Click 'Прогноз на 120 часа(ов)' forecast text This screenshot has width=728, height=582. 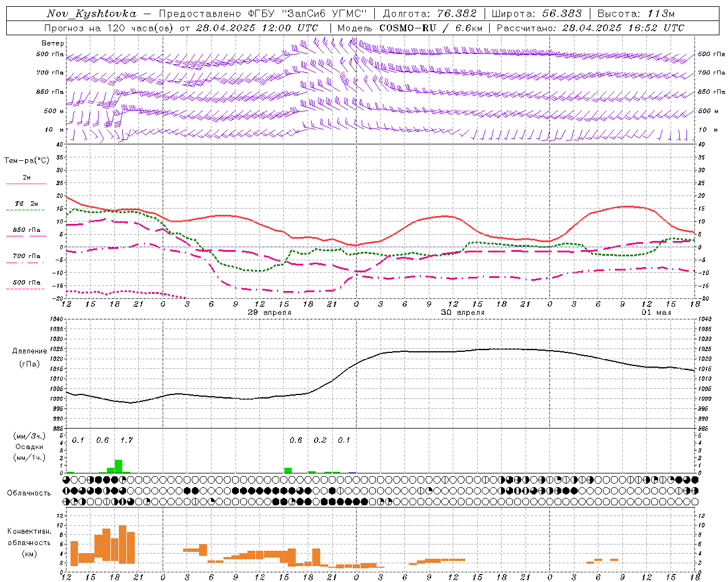108,28
